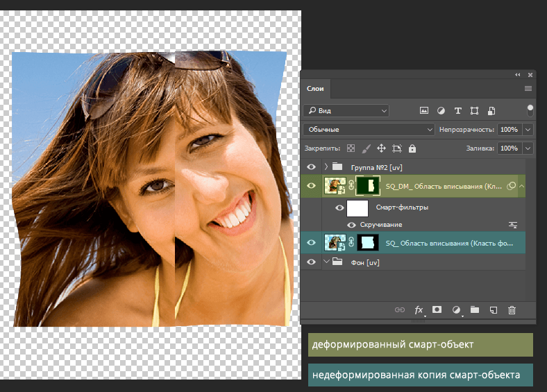Toggle the layer filtering switch
Screen dimensions: 547x392
tap(530, 110)
